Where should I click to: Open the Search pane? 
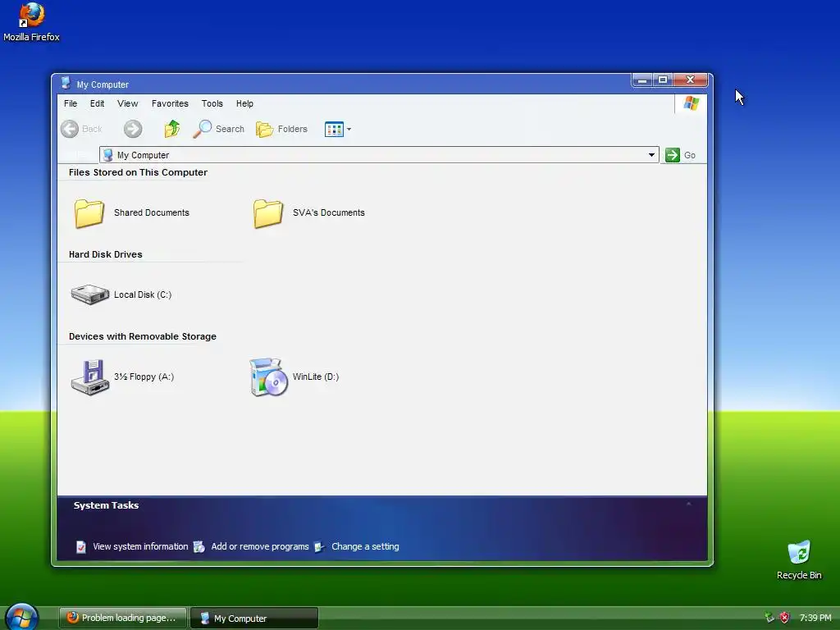[x=219, y=129]
